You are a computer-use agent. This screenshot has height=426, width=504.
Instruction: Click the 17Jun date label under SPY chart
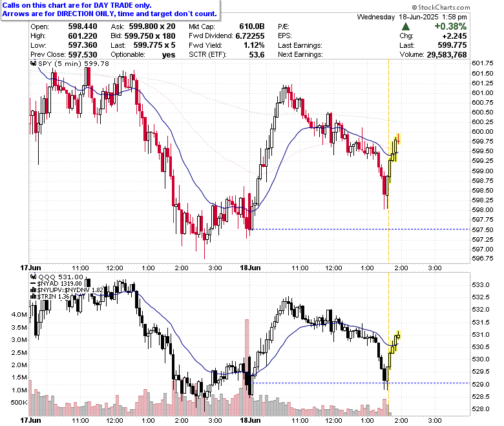coord(30,268)
